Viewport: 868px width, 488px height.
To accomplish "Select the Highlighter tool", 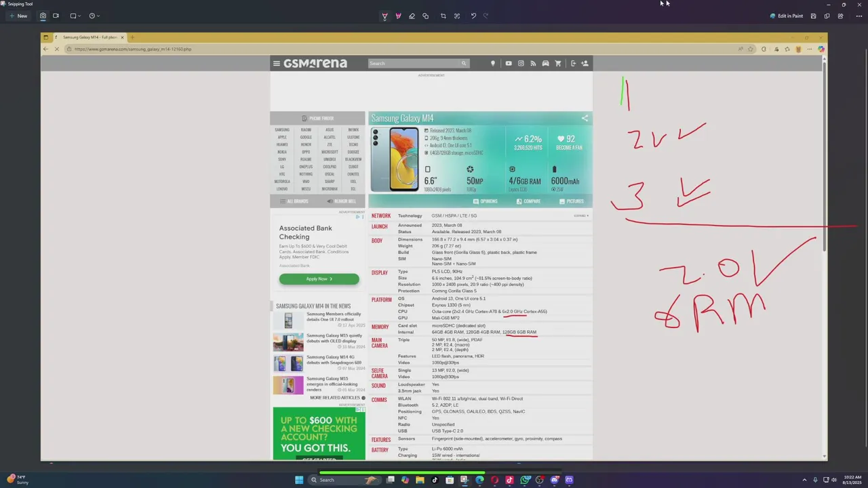I will 398,16.
